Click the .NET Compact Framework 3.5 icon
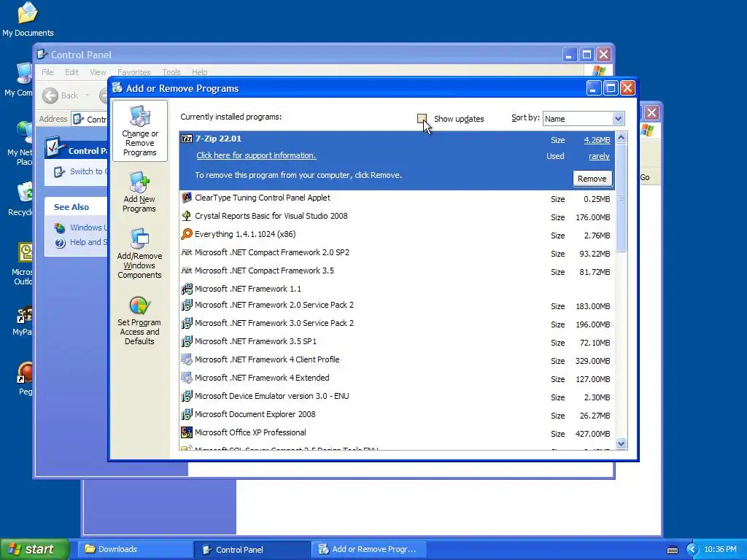 tap(187, 271)
